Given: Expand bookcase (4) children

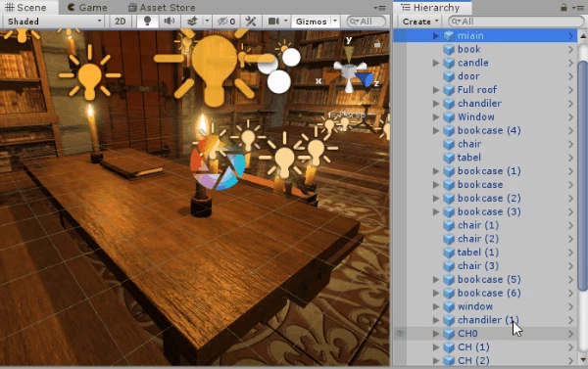Looking at the screenshot, I should [x=435, y=130].
